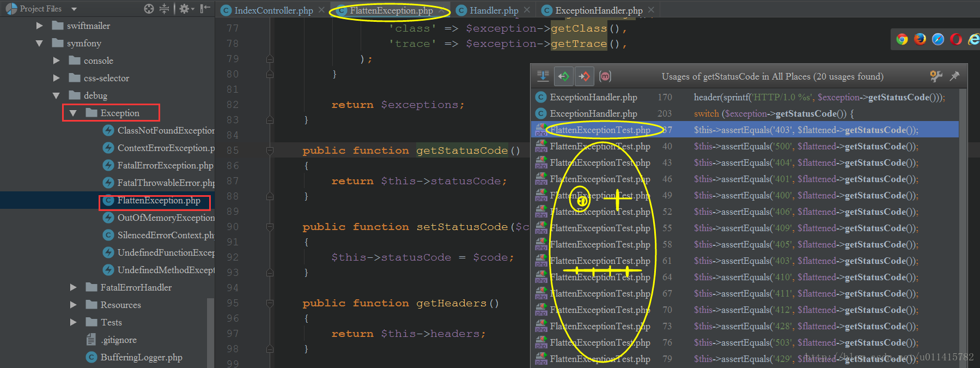Open page in Firefox browser icon
The height and width of the screenshot is (368, 980).
(920, 39)
